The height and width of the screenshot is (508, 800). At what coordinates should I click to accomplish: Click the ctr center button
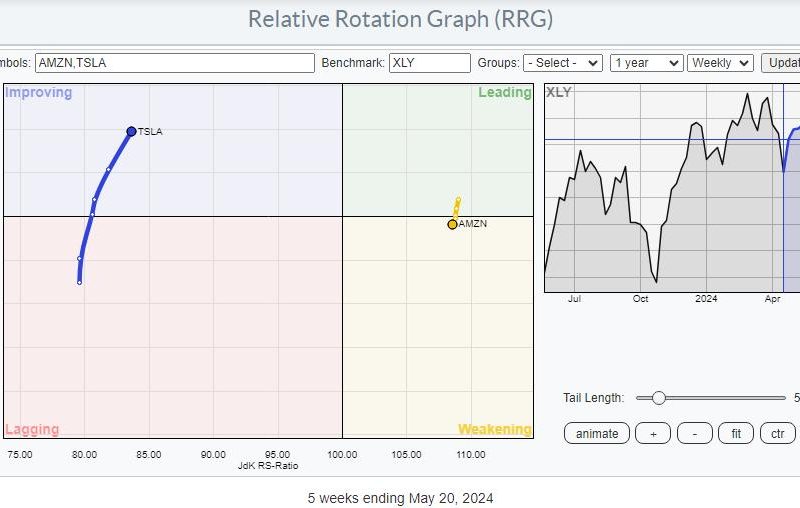(x=778, y=434)
